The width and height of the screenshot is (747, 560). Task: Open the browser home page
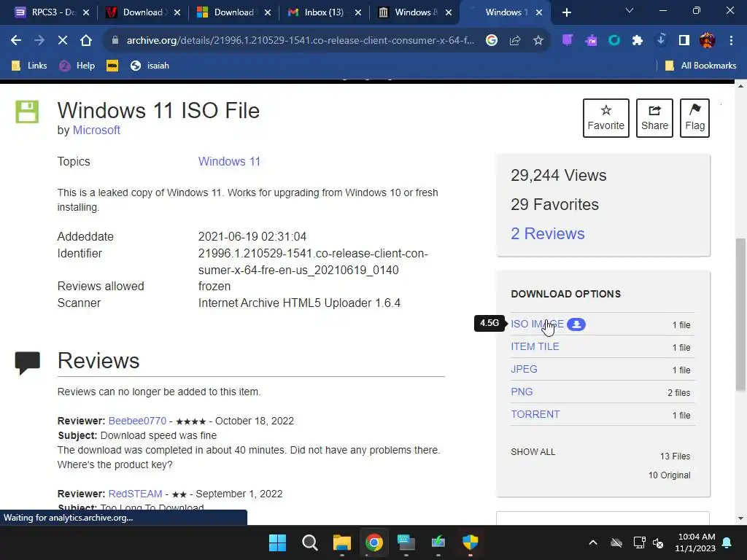tap(86, 41)
